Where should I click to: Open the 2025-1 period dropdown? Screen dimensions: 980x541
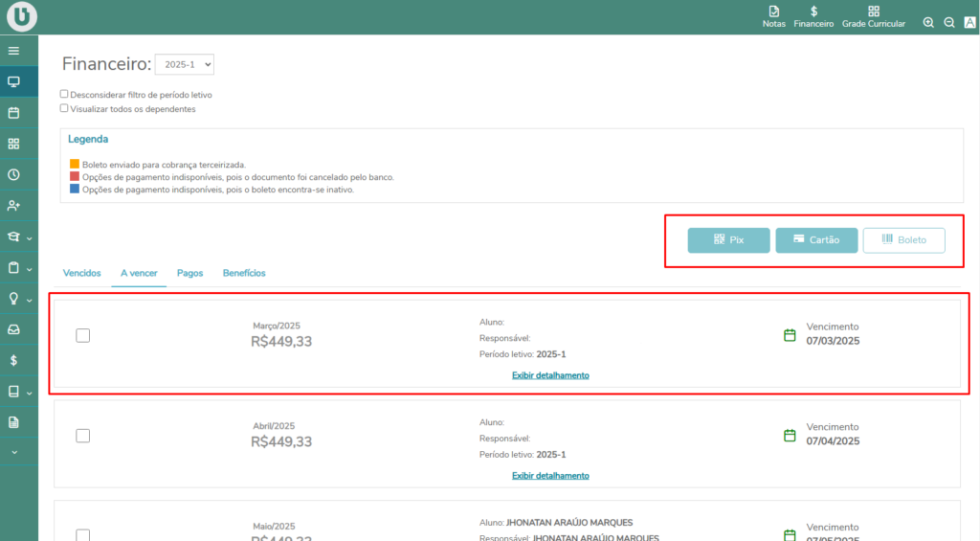pos(185,64)
